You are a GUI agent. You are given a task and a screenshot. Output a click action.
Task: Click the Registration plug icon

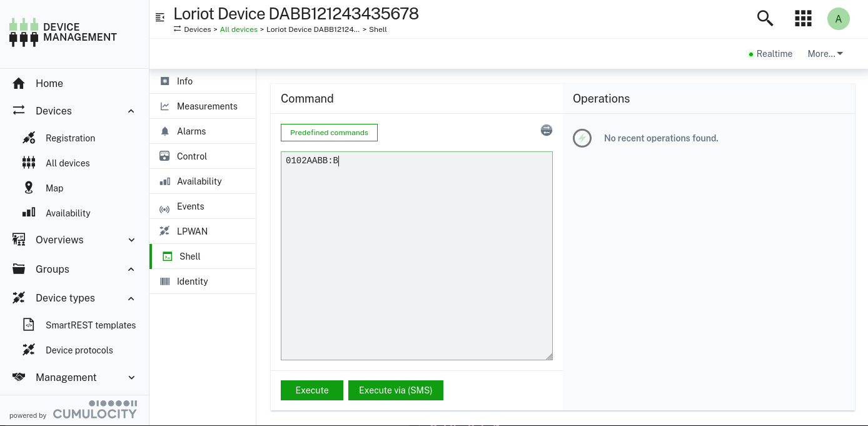(29, 138)
